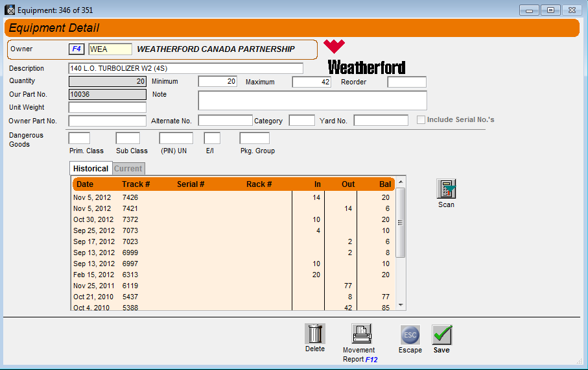Click the Maximum quantity field

coord(311,82)
